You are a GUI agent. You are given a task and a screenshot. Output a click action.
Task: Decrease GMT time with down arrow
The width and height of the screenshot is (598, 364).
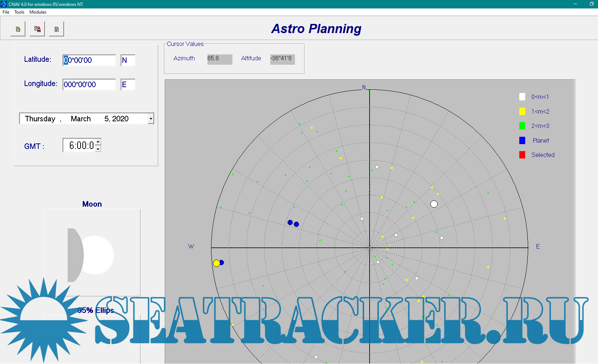(98, 149)
